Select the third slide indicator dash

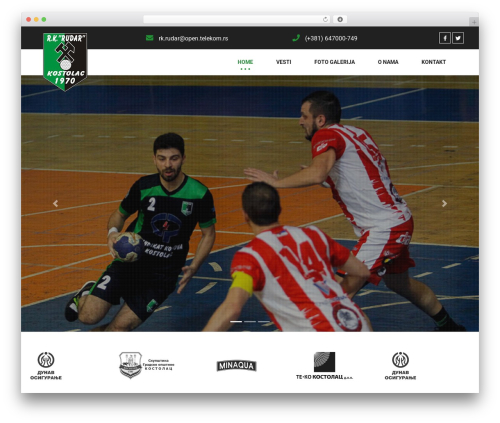tap(264, 321)
